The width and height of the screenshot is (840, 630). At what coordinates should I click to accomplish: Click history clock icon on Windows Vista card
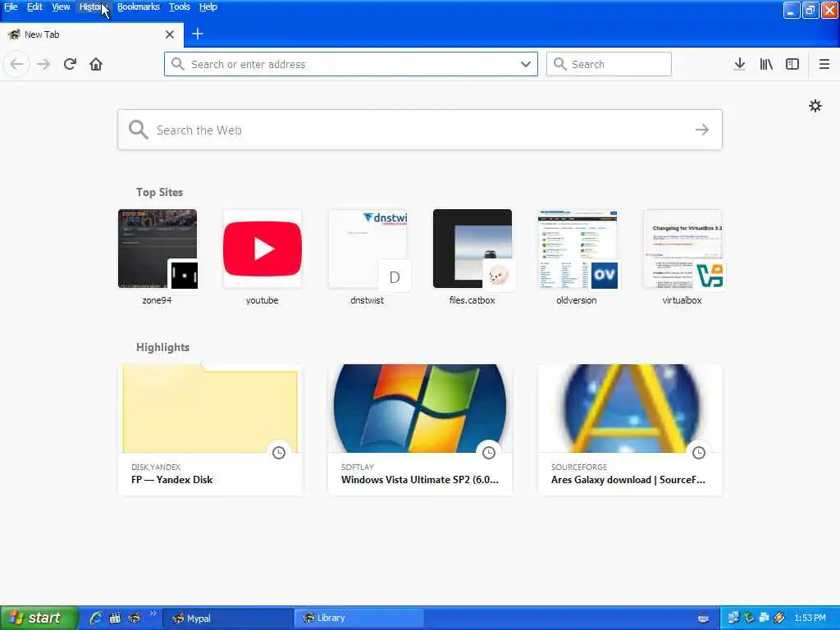tap(489, 453)
